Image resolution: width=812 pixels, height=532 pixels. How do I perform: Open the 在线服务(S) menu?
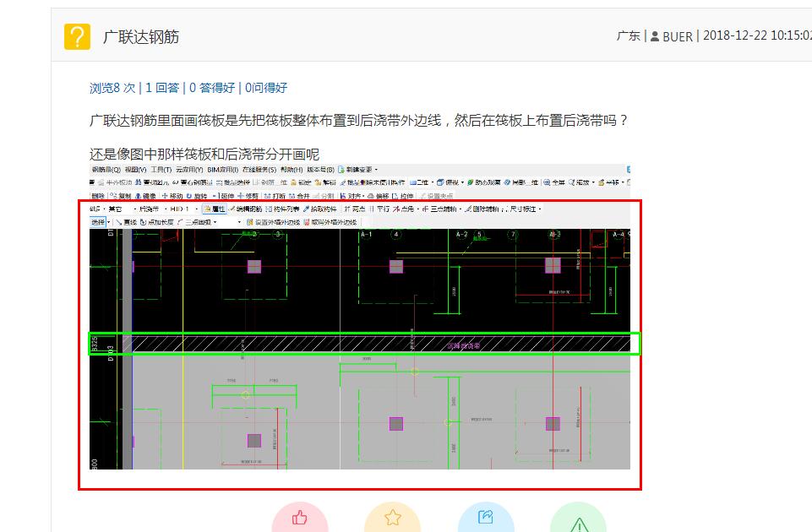pyautogui.click(x=259, y=170)
